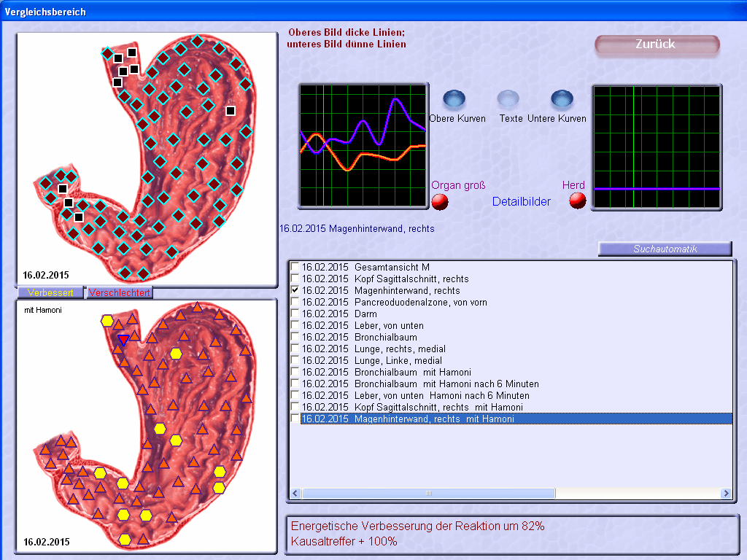Click the upper curves graph
Screen dimensions: 747x560
[x=363, y=146]
